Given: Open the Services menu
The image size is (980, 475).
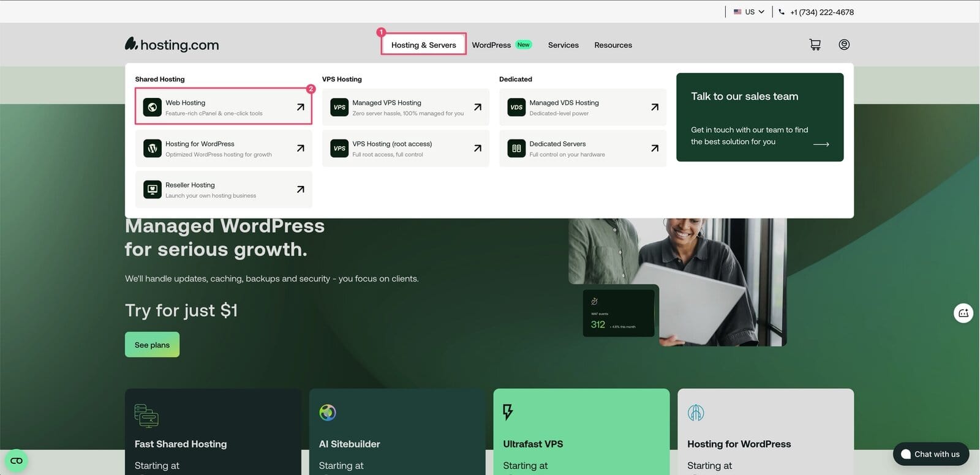Looking at the screenshot, I should pos(563,45).
